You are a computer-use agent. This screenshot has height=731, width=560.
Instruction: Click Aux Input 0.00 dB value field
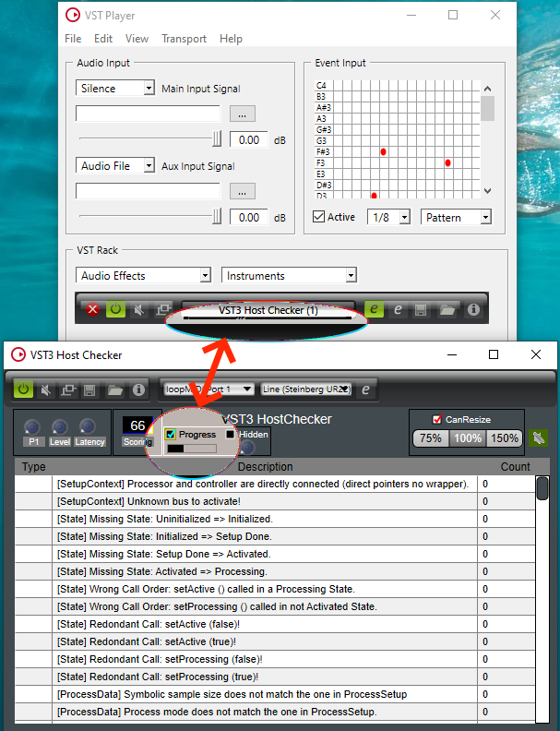(x=249, y=217)
